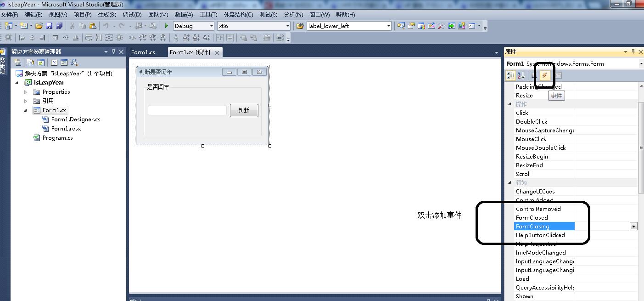Start debugging with green play icon
Screen dimensions: 644x301
(x=167, y=26)
